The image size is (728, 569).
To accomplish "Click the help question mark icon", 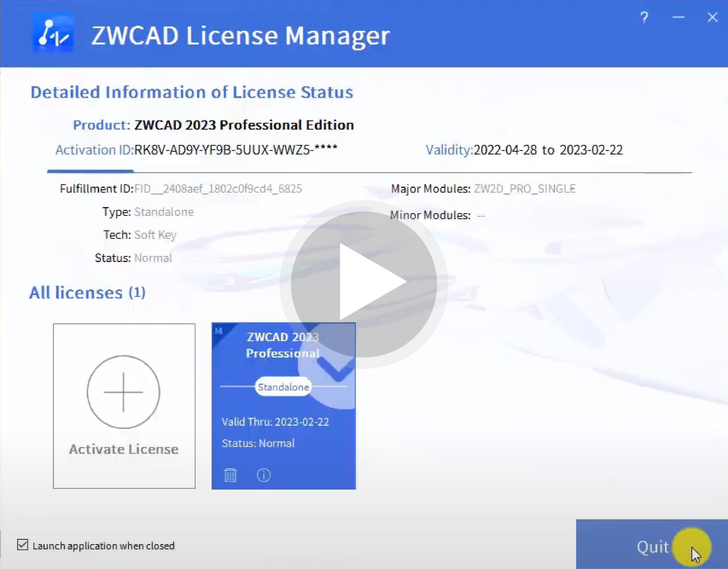I will click(644, 17).
